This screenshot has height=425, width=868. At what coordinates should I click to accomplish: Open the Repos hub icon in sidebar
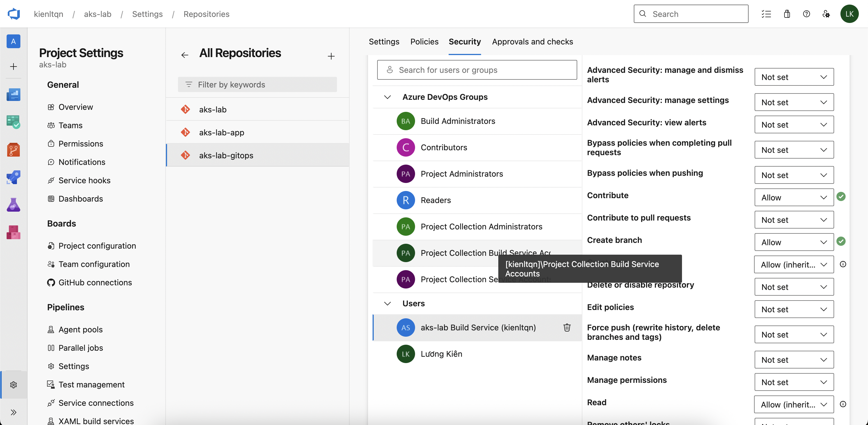point(13,149)
